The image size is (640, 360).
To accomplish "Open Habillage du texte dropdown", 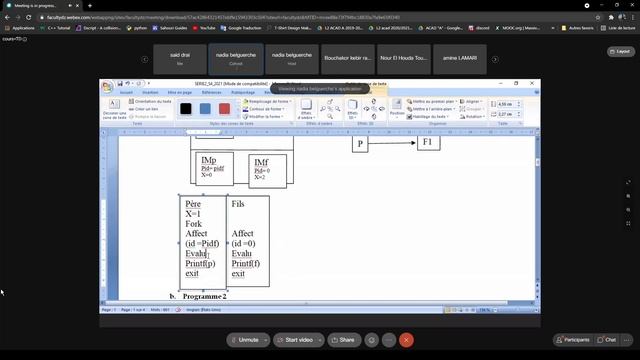I will click(428, 117).
